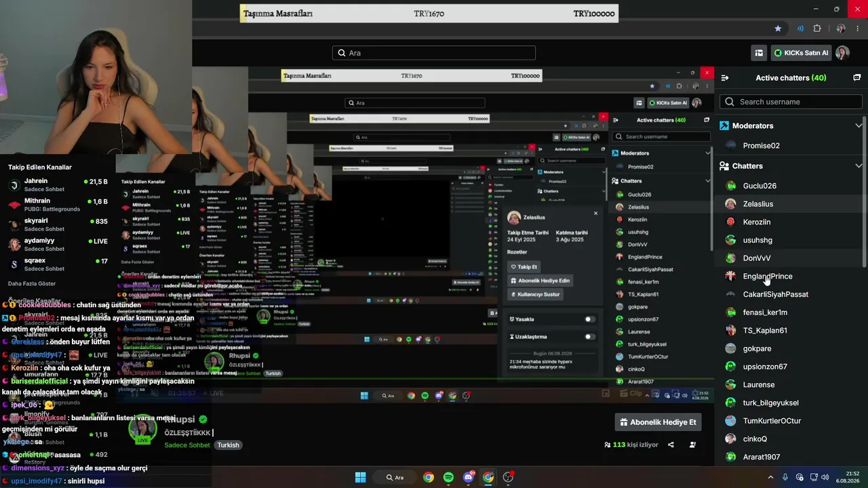This screenshot has width=868, height=488.
Task: Click the microphone icon in the outer system tray
Action: tap(785, 477)
